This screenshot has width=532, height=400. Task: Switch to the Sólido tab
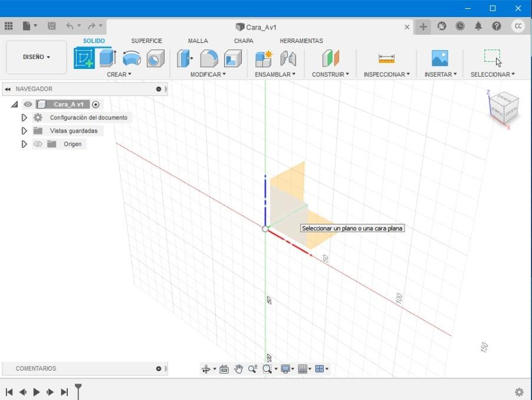pyautogui.click(x=94, y=41)
